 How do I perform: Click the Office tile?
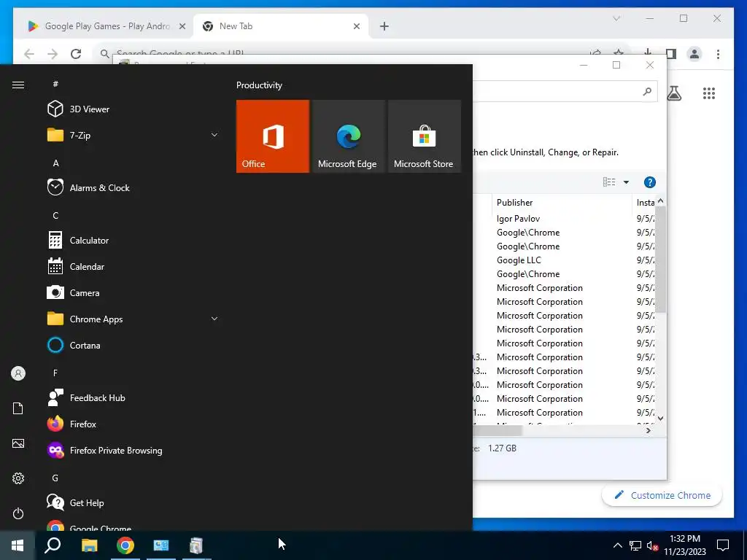click(273, 136)
